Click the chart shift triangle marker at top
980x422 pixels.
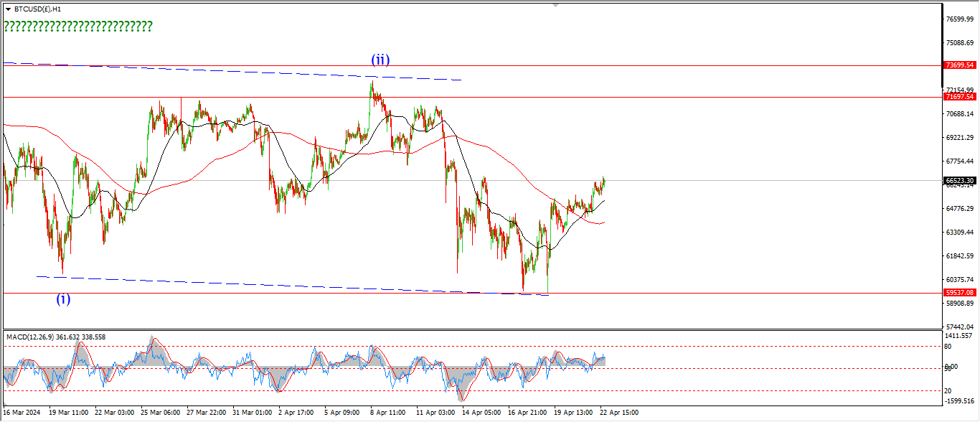click(x=555, y=5)
